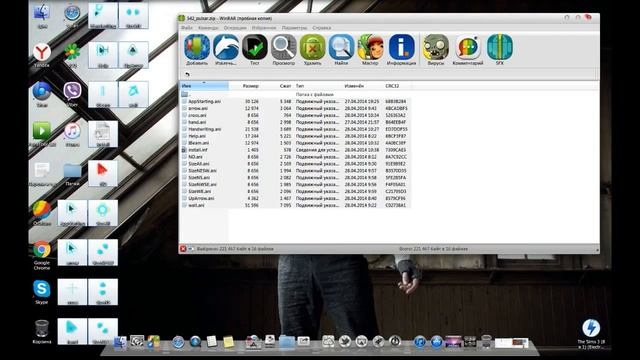Viewport: 640px width, 360px height.
Task: Select file SizeWE.ani
Action: (296, 191)
